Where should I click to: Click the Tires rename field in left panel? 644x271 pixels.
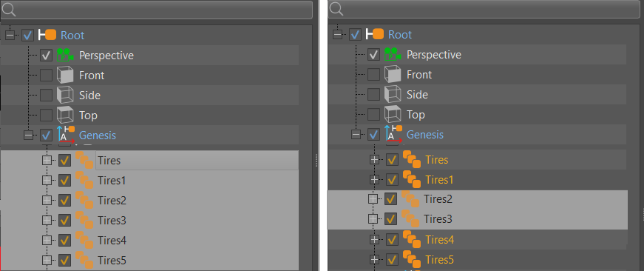[x=197, y=161]
